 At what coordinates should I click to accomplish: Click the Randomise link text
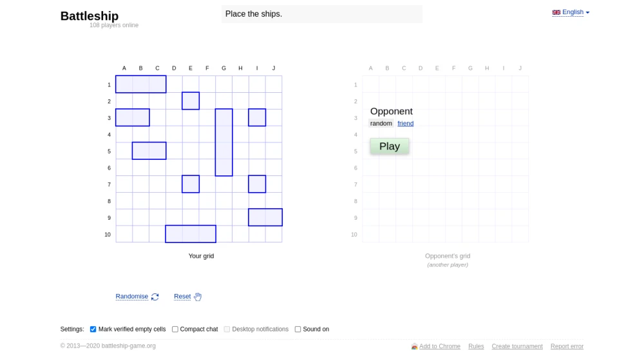(132, 297)
